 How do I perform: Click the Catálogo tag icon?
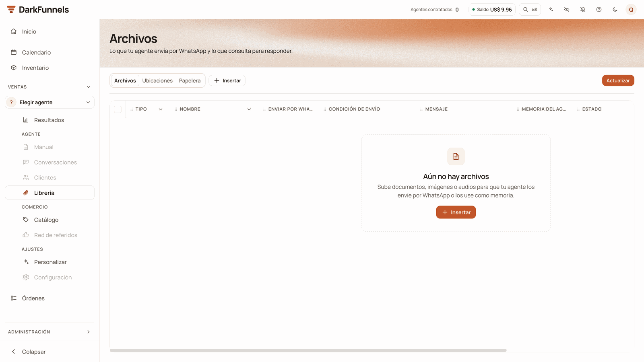(26, 220)
